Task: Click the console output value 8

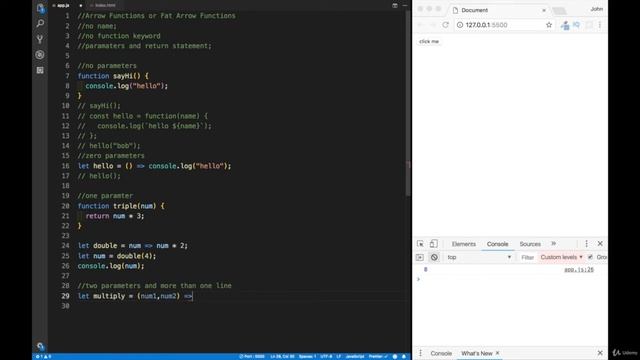Action: tap(425, 270)
